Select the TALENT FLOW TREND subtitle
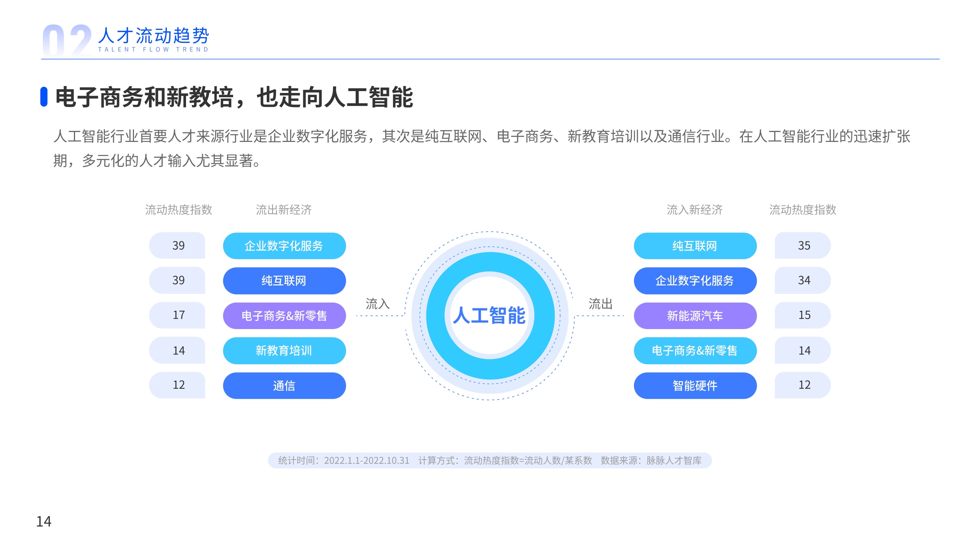 tap(154, 49)
